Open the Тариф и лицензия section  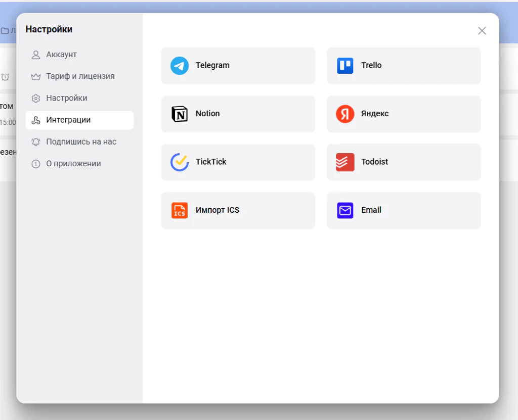click(79, 76)
